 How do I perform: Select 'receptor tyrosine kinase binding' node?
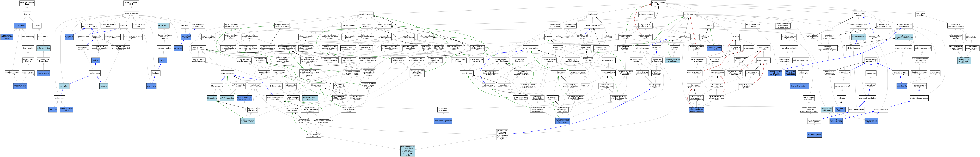(x=20, y=86)
